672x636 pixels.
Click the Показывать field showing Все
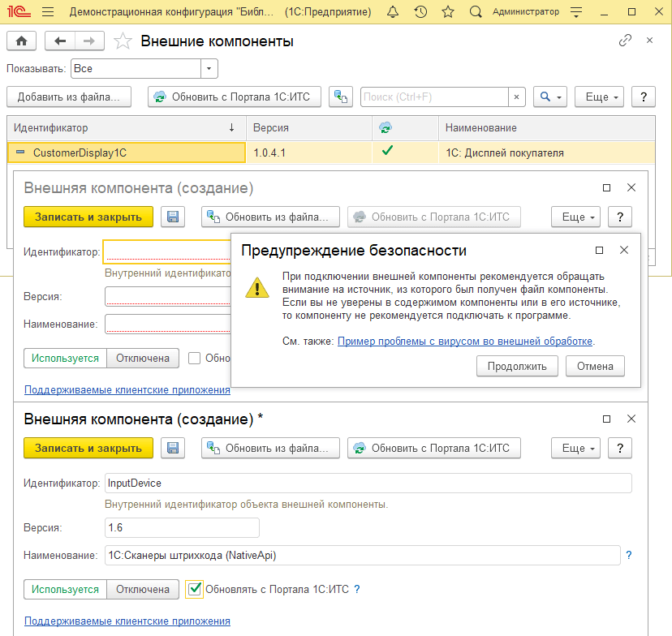click(136, 68)
